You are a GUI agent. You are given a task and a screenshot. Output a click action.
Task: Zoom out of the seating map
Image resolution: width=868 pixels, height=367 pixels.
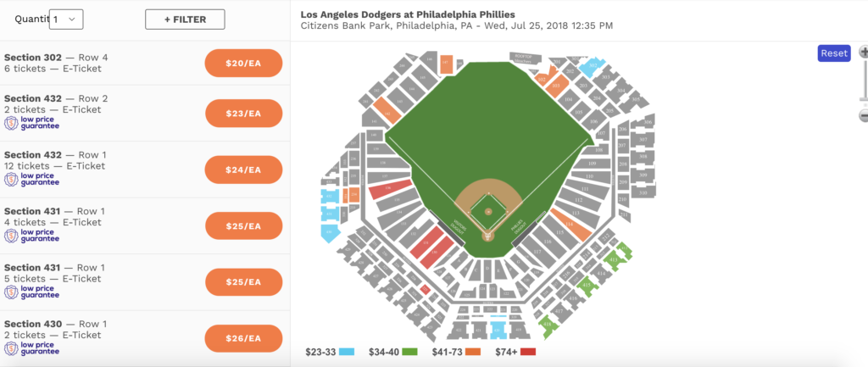(864, 115)
